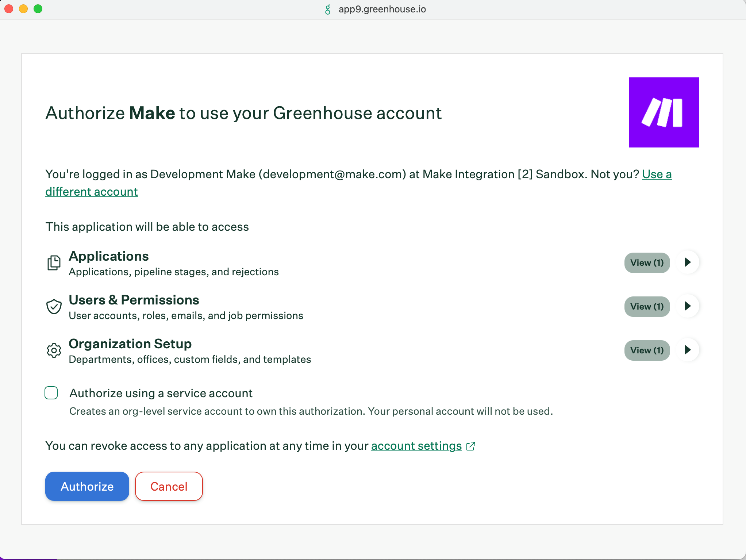746x560 pixels.
Task: Open the account settings link
Action: click(x=416, y=446)
